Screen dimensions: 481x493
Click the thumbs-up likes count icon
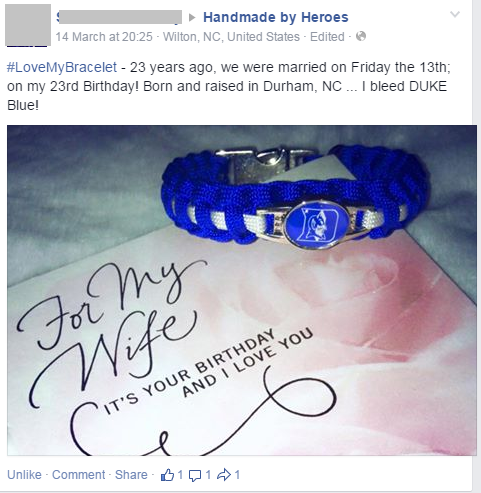click(x=168, y=475)
